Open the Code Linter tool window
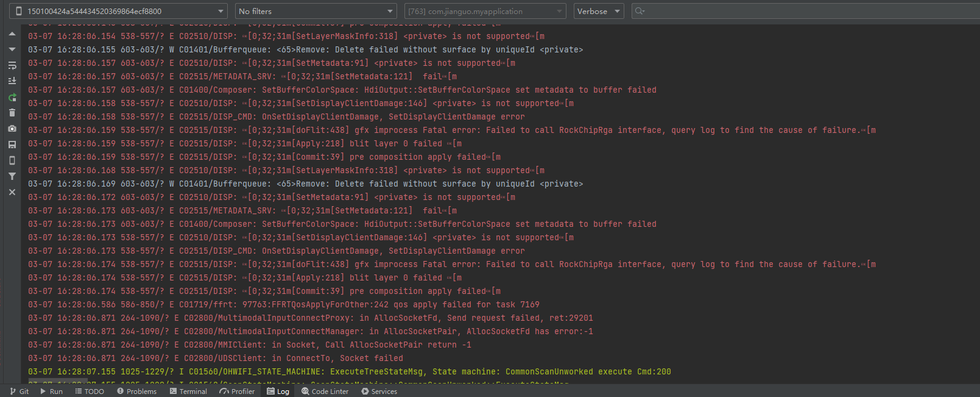 click(x=325, y=392)
